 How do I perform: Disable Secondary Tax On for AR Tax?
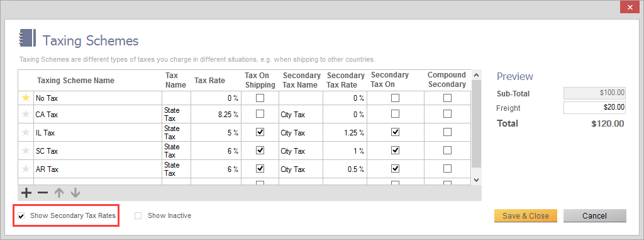(x=395, y=168)
